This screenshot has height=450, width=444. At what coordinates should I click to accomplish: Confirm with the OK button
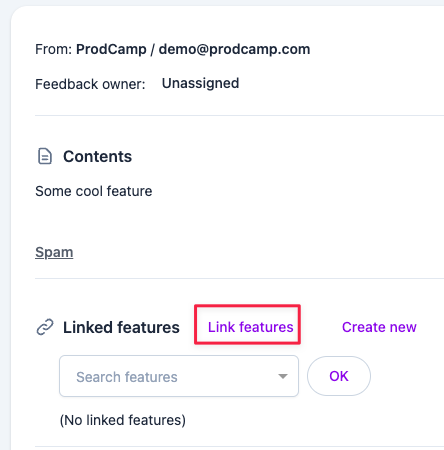pos(339,376)
